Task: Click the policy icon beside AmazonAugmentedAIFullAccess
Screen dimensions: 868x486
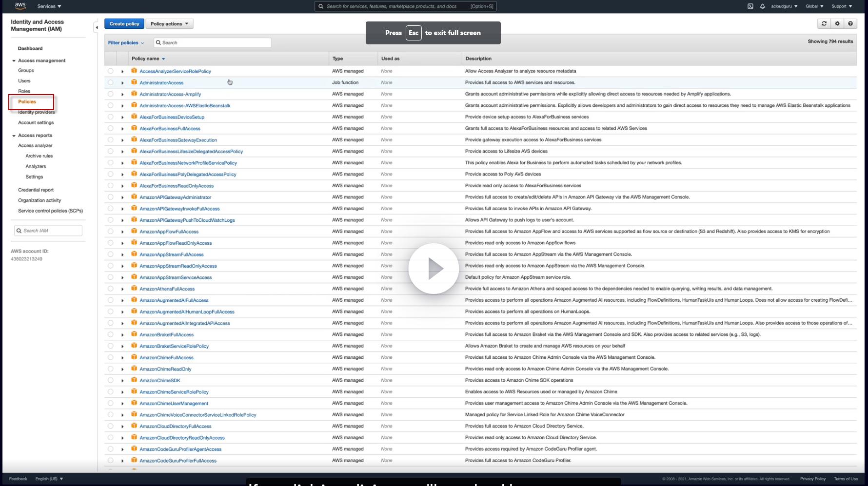Action: pyautogui.click(x=134, y=300)
